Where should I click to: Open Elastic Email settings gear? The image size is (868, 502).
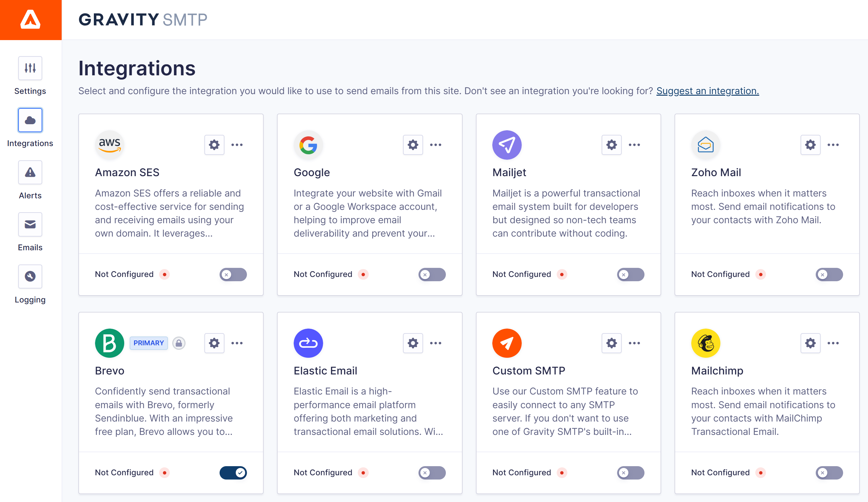click(x=413, y=343)
